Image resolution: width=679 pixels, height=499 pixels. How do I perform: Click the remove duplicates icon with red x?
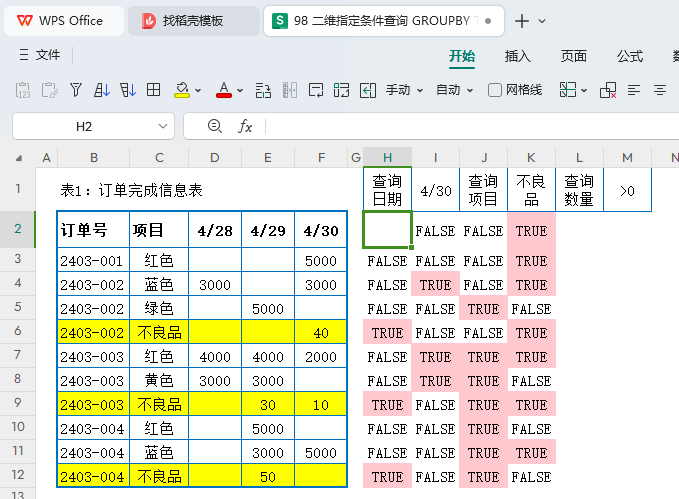click(x=608, y=90)
